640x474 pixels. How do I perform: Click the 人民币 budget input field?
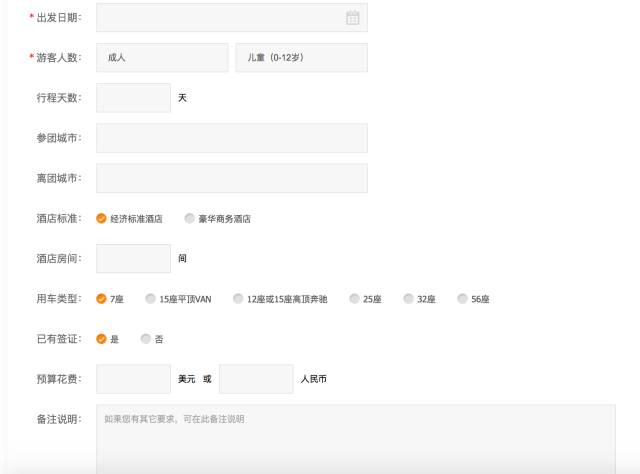coord(256,379)
